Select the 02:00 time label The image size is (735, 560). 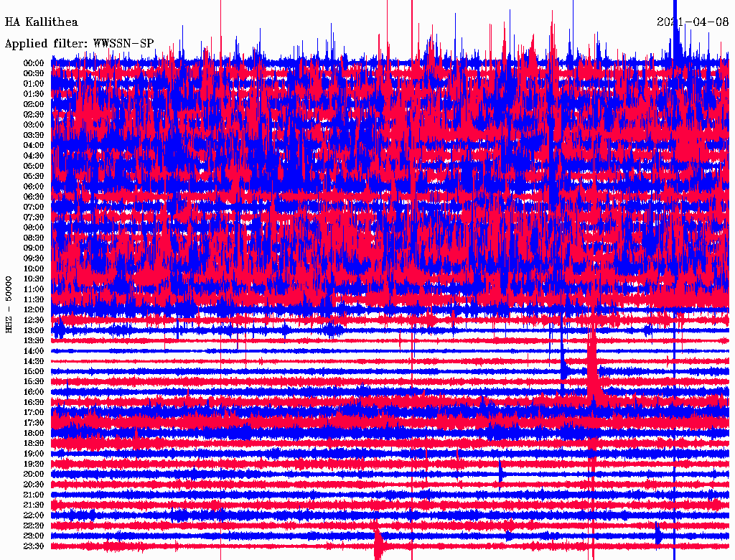pos(34,104)
